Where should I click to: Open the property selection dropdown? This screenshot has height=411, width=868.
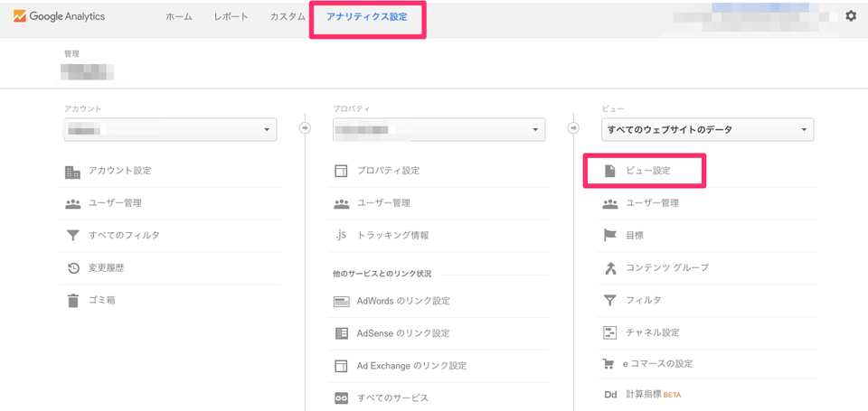[439, 130]
